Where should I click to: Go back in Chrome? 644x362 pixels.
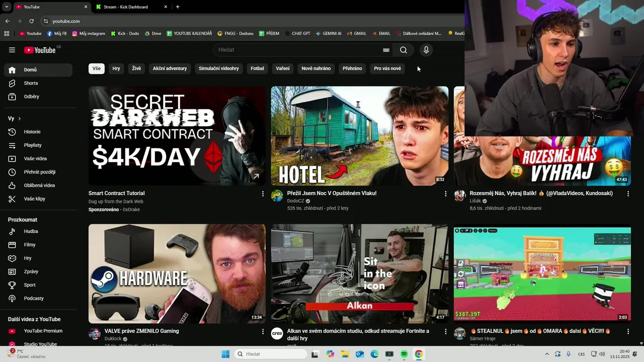click(x=7, y=21)
